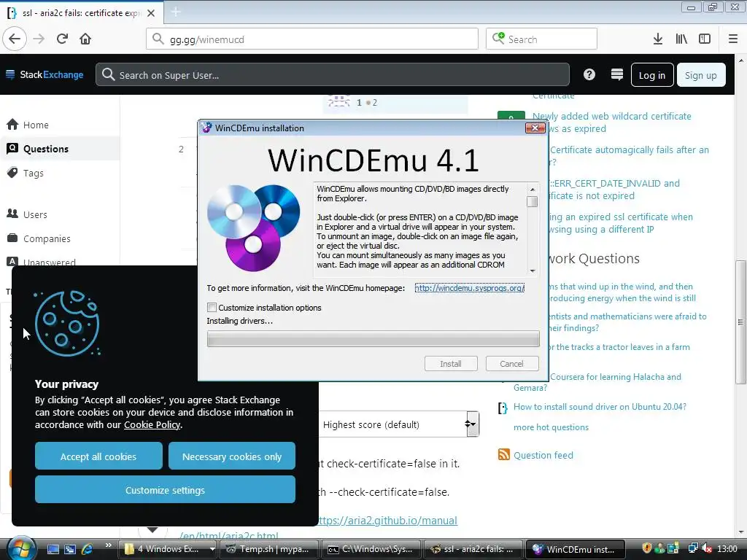Open the Firefox hamburger menu

733,39
